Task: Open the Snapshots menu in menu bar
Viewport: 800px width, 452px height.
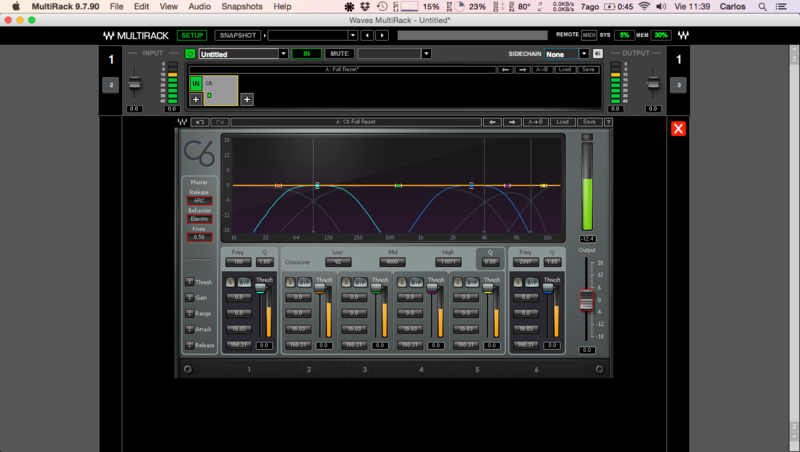Action: 241,6
